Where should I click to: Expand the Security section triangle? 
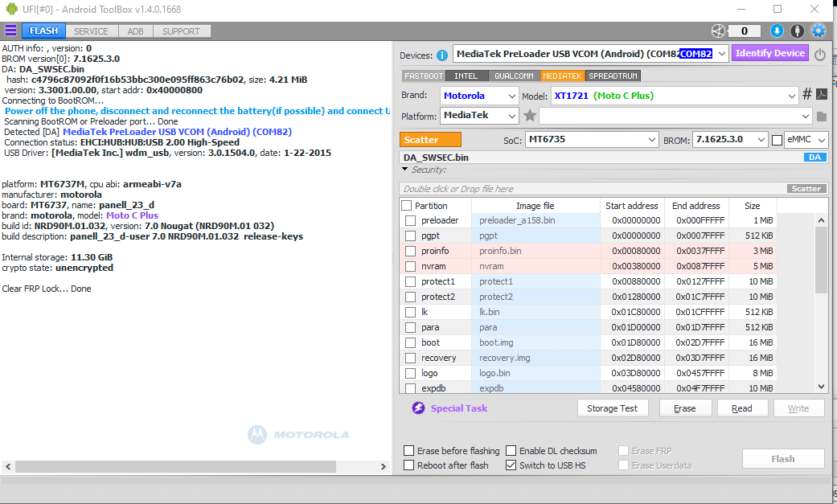click(x=404, y=170)
